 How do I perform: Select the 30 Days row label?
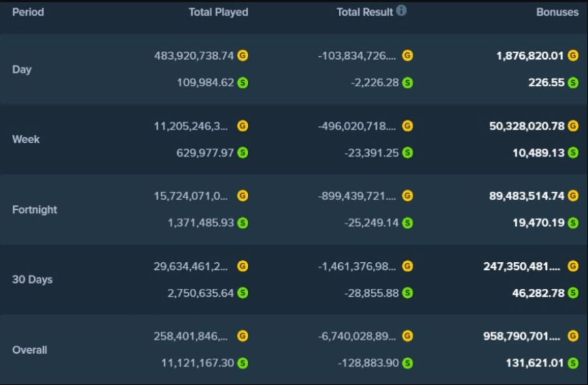[32, 279]
